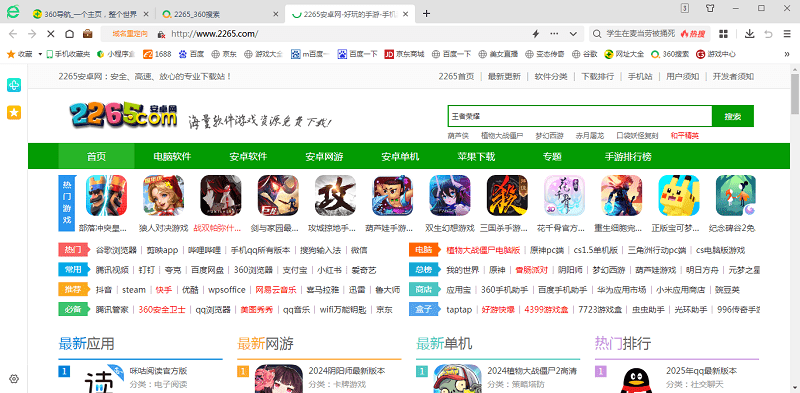This screenshot has width=800, height=393.
Task: Close the 360导航 tab
Action: [147, 14]
